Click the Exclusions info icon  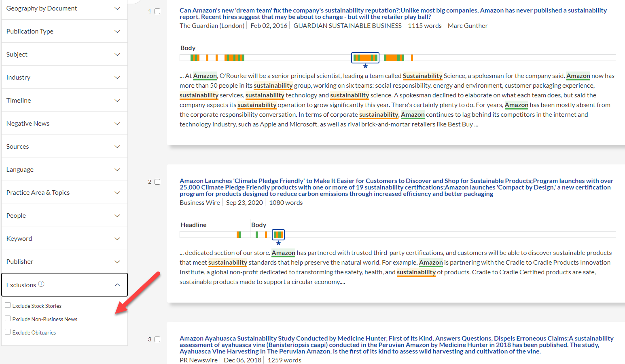point(41,284)
